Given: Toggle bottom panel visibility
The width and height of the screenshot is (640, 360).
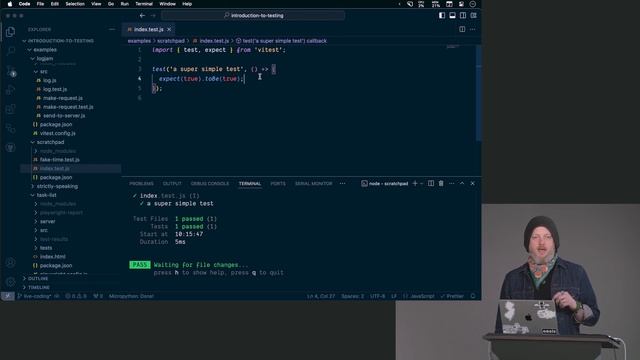Looking at the screenshot, I should [x=452, y=16].
